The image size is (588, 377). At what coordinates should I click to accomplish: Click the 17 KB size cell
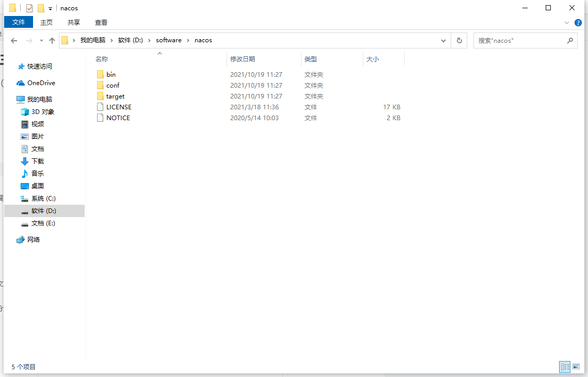(x=391, y=107)
